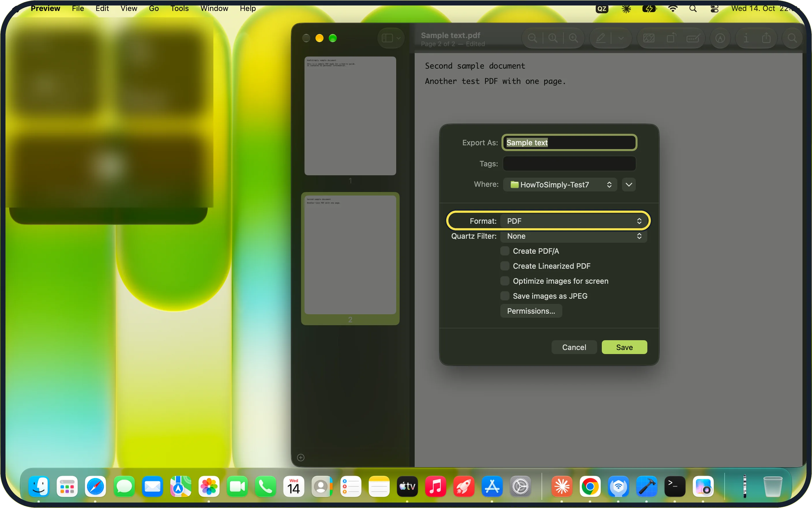Open Terminal from the Dock
The width and height of the screenshot is (812, 508).
[674, 486]
